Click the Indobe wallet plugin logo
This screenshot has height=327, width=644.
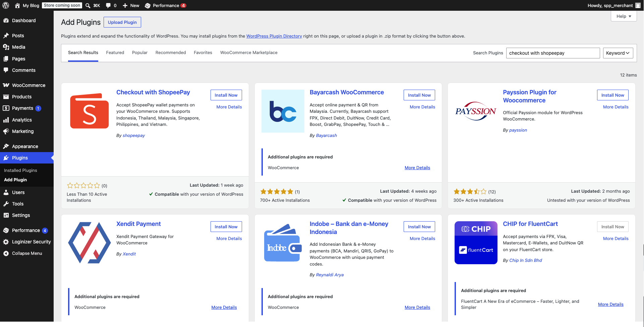point(283,243)
